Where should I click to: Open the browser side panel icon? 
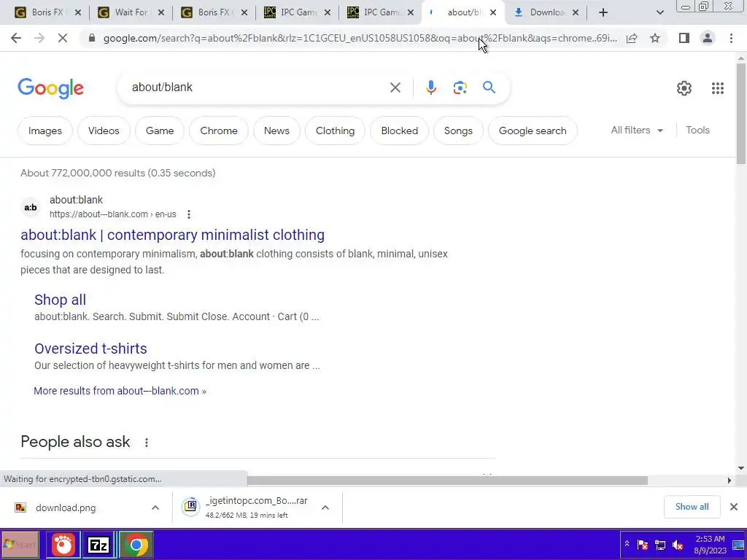tap(684, 38)
